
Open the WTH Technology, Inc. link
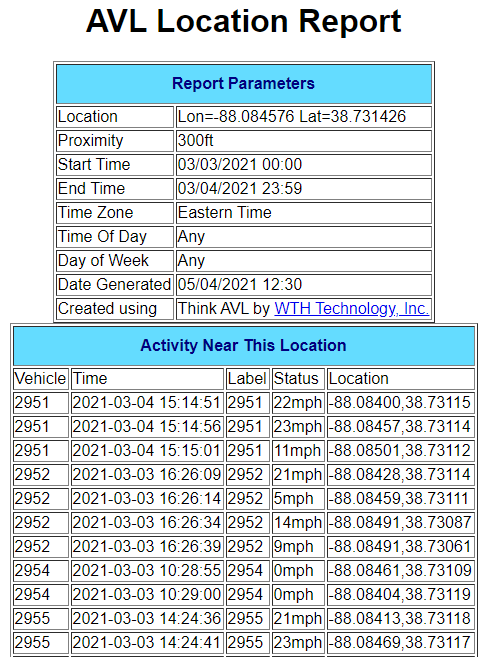(x=352, y=308)
